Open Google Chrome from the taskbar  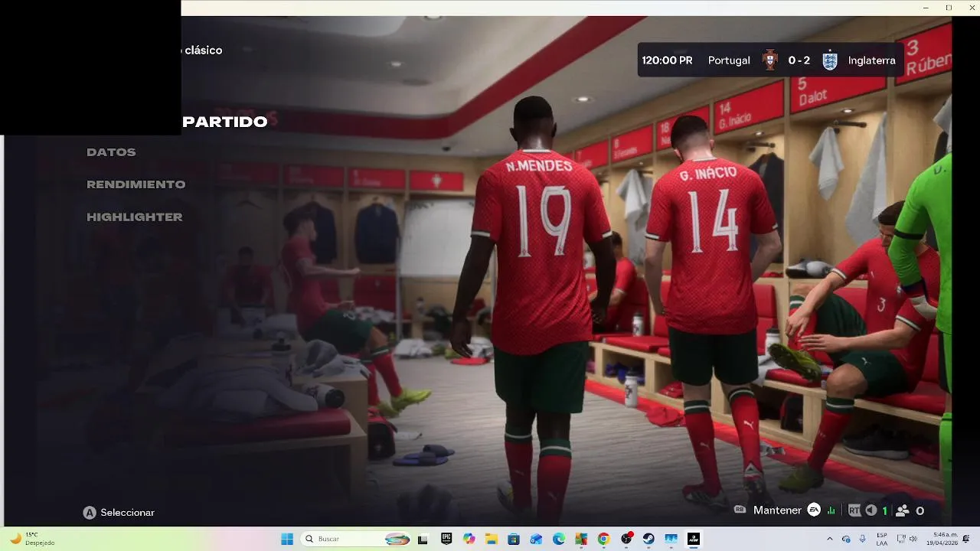tap(603, 539)
